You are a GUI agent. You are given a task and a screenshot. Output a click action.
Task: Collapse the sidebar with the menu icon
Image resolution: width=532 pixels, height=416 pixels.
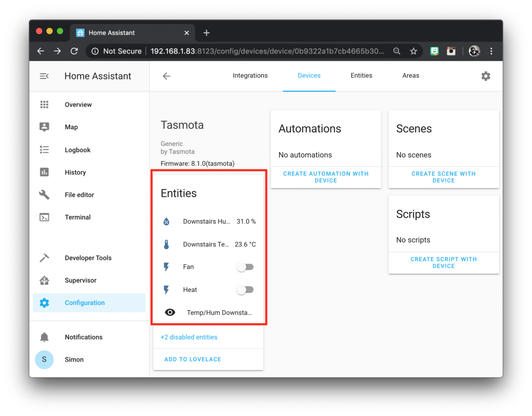click(x=44, y=76)
